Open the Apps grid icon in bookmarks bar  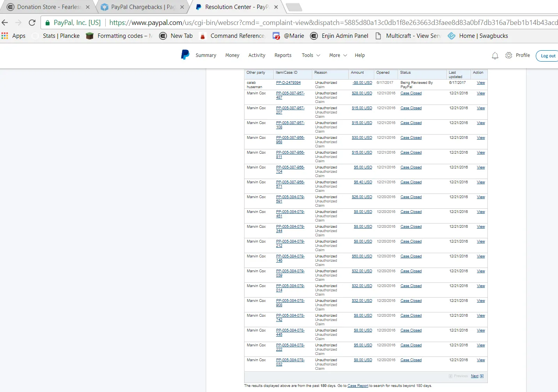coord(5,36)
